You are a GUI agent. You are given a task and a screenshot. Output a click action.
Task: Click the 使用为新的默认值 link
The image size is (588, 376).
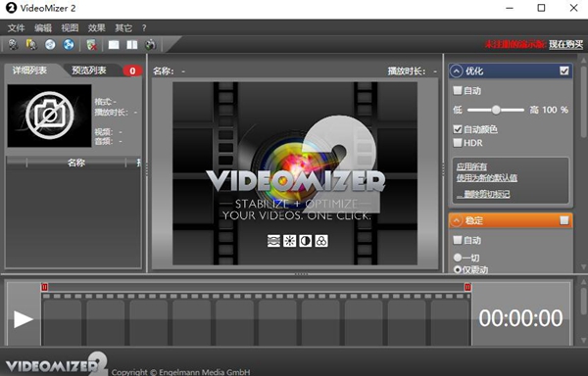pyautogui.click(x=487, y=178)
